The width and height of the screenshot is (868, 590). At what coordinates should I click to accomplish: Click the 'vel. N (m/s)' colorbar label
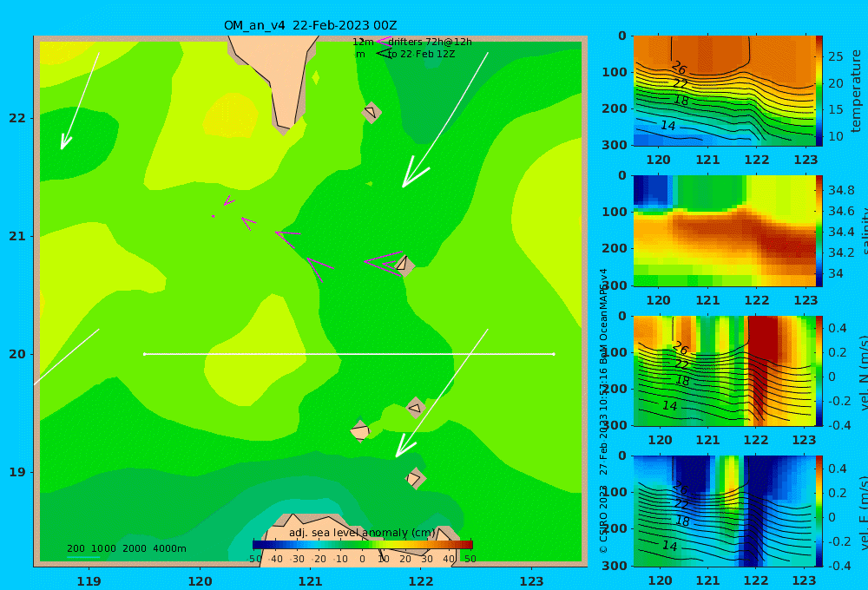(x=863, y=373)
